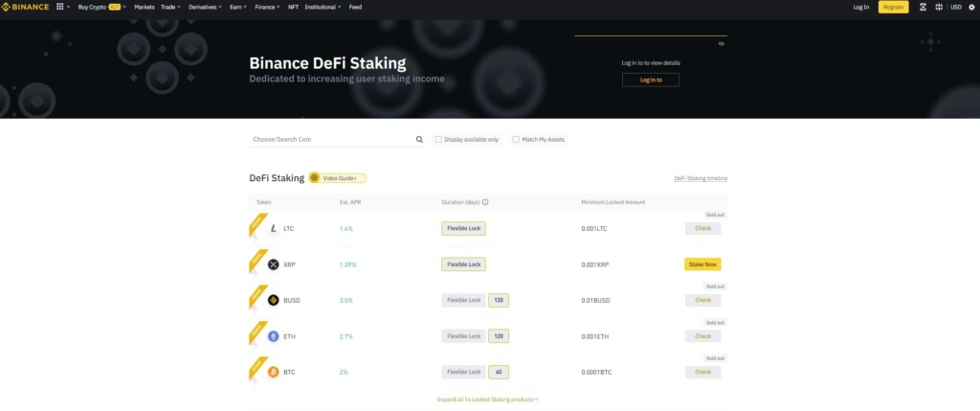This screenshot has width=980, height=411.
Task: Open the Derivatives dropdown menu
Action: pos(204,7)
